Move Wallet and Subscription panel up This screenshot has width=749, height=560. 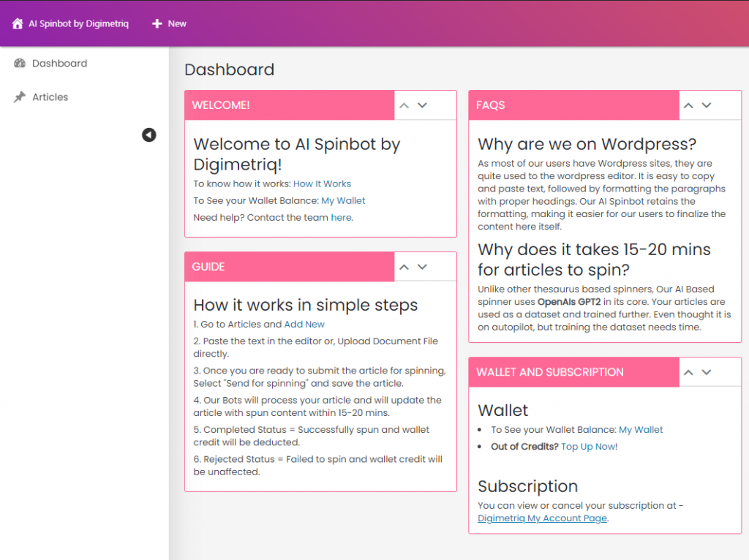(x=688, y=372)
